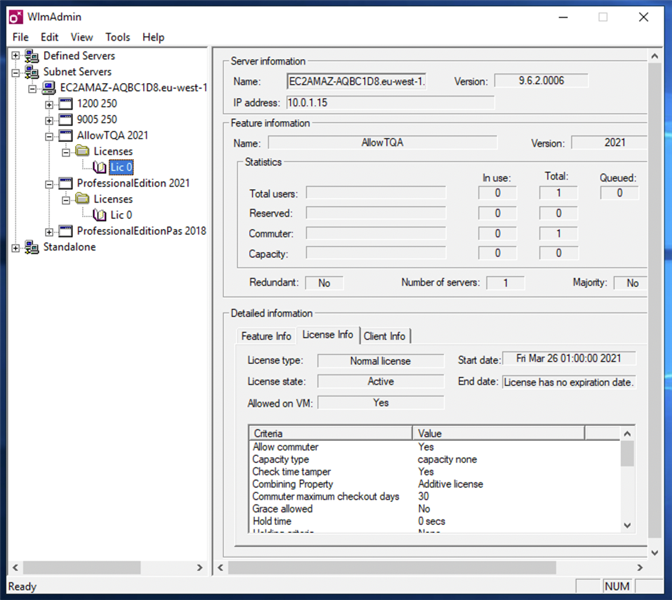672x600 pixels.
Task: Click the Allow commuter criteria row
Action: pyautogui.click(x=435, y=447)
